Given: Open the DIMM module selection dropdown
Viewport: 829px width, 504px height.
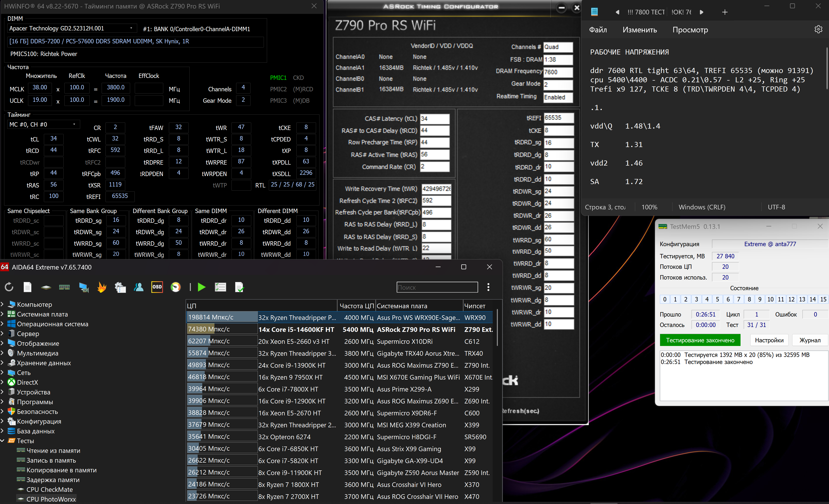Looking at the screenshot, I should coord(131,28).
